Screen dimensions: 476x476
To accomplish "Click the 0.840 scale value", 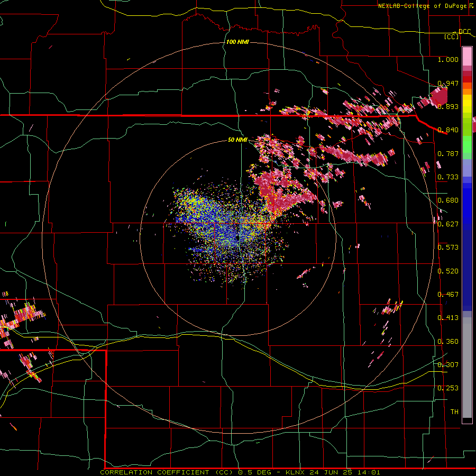I will [x=448, y=130].
